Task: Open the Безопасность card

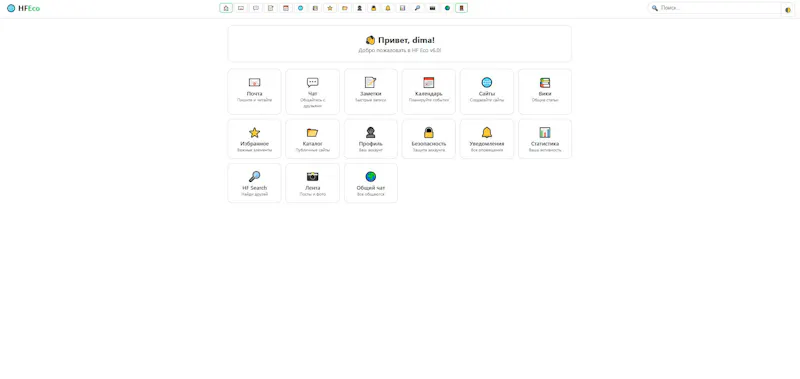Action: (x=429, y=139)
